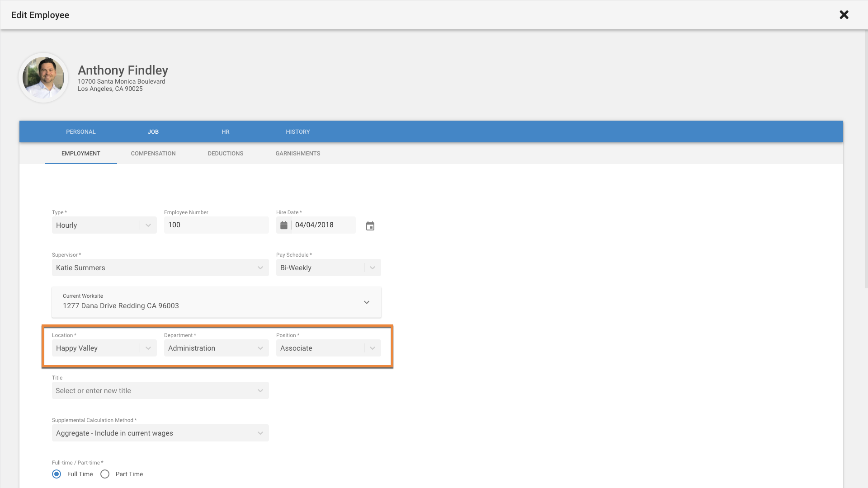Select the Employment sub-tab
868x488 pixels.
point(81,154)
